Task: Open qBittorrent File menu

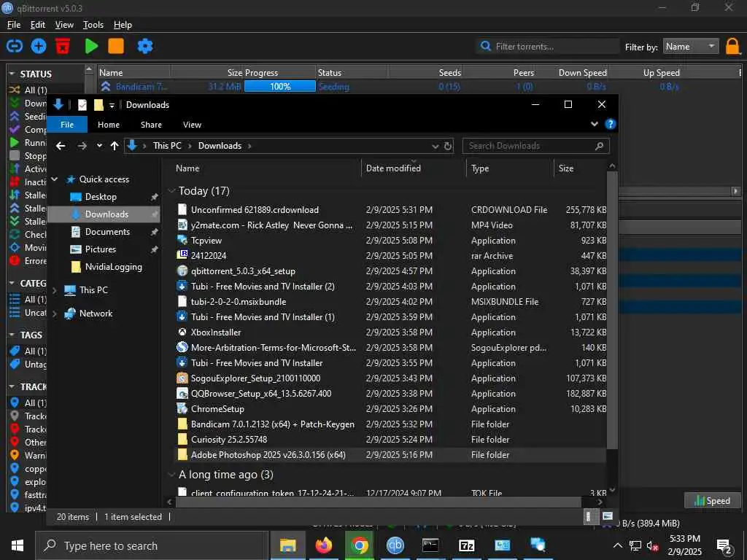Action: point(14,25)
